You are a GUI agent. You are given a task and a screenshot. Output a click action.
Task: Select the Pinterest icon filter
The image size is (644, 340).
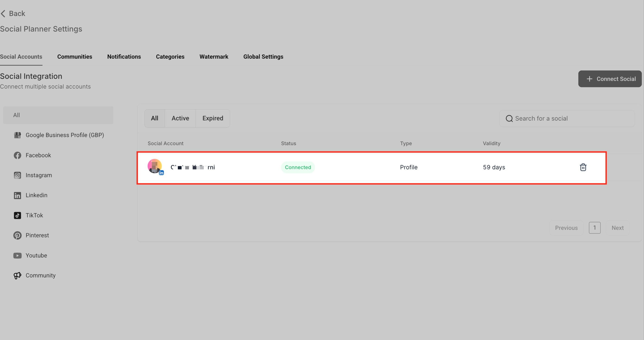point(17,235)
